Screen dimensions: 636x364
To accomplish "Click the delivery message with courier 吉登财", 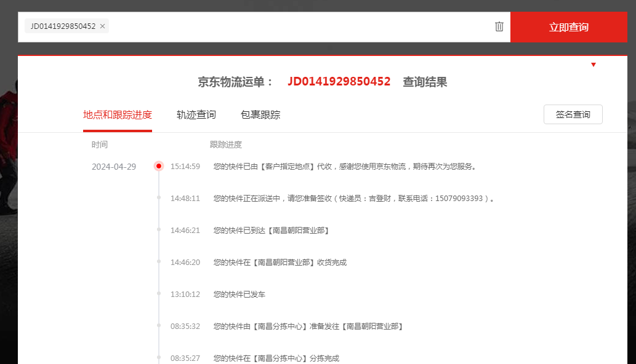I will click(x=353, y=199).
